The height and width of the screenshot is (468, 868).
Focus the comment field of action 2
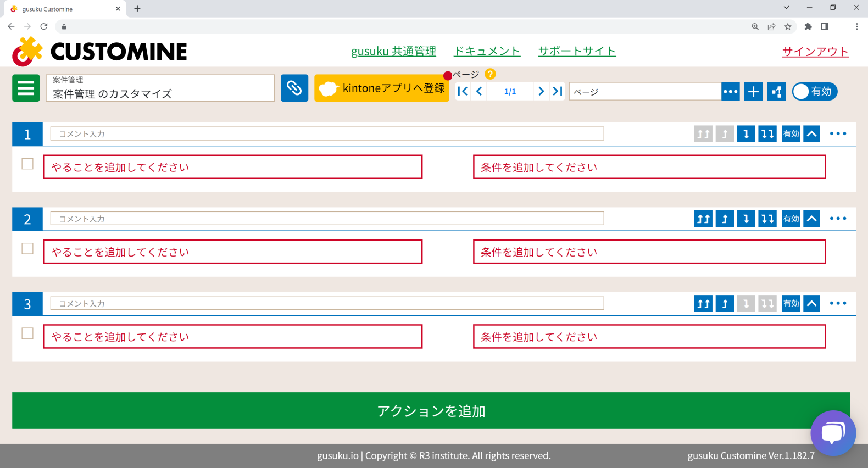(x=327, y=219)
